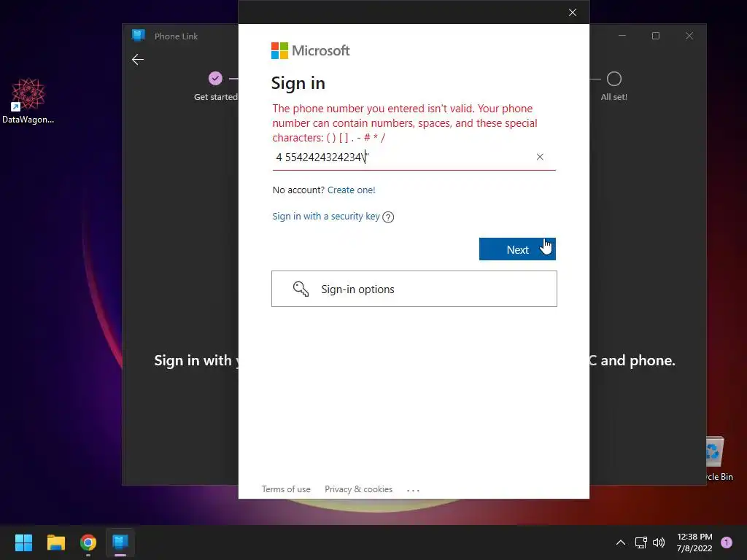The image size is (747, 560).
Task: Follow the Create one! link
Action: tap(351, 190)
